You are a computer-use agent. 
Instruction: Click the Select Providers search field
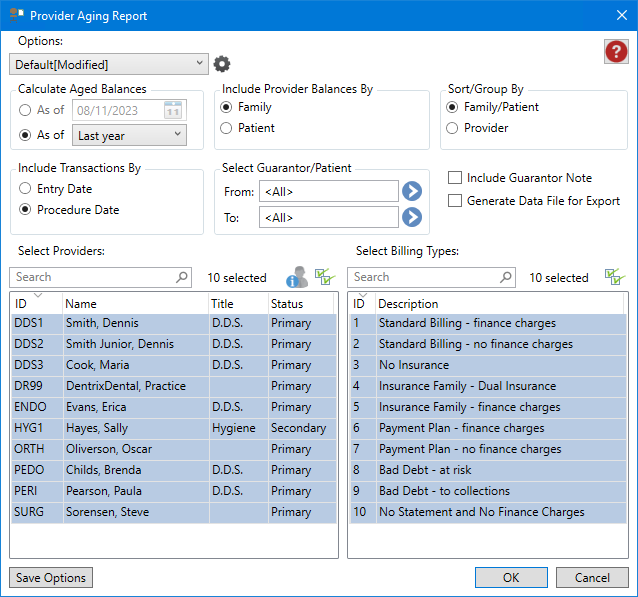93,277
